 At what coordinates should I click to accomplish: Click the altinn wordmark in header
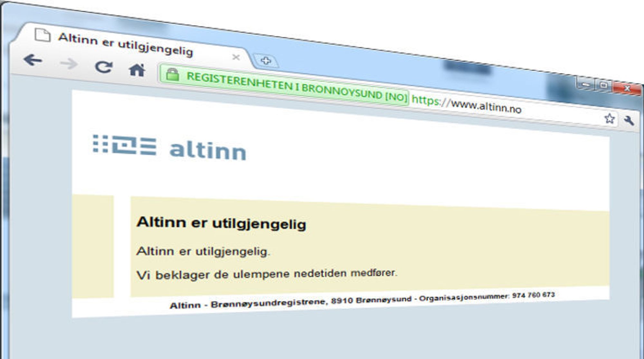coord(208,151)
